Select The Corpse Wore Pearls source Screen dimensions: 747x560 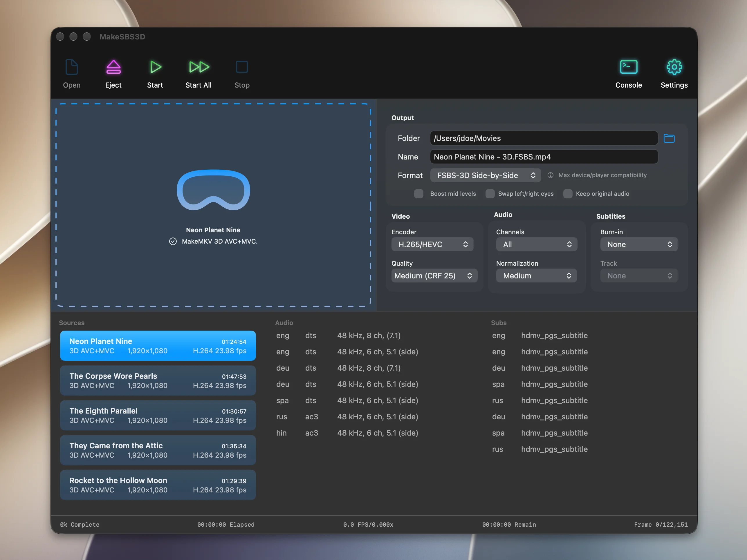[158, 380]
